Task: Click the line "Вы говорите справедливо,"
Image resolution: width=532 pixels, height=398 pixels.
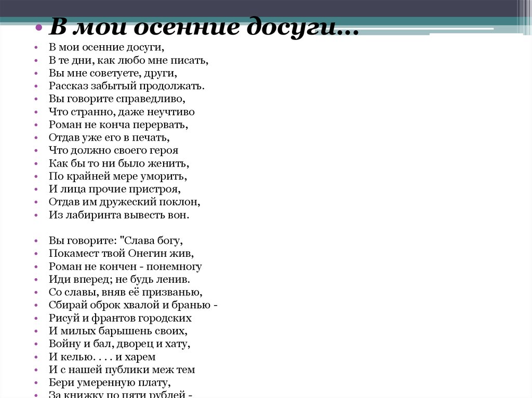Action: (117, 99)
